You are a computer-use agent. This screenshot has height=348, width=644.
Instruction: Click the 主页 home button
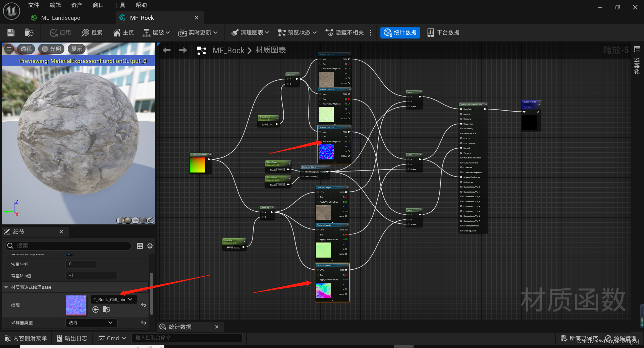pos(124,32)
